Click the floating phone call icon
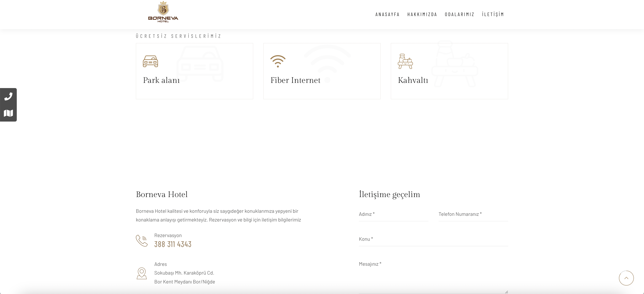 click(x=9, y=96)
